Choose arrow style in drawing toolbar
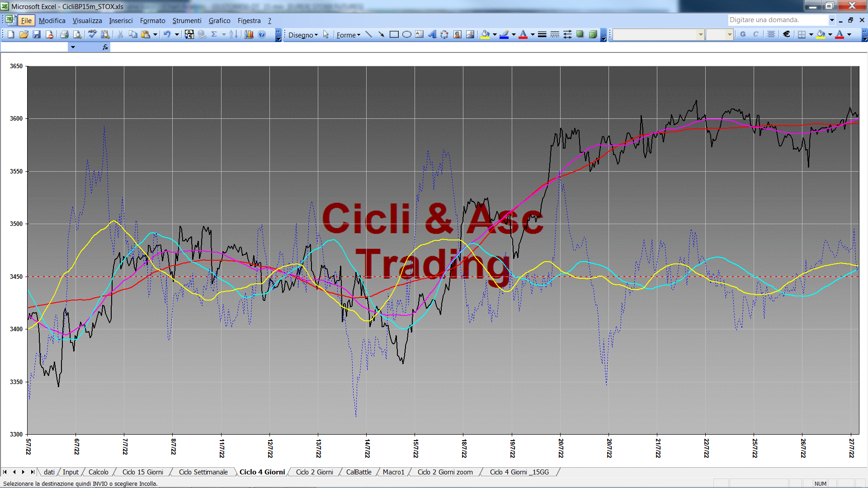The width and height of the screenshot is (868, 488). tap(567, 34)
